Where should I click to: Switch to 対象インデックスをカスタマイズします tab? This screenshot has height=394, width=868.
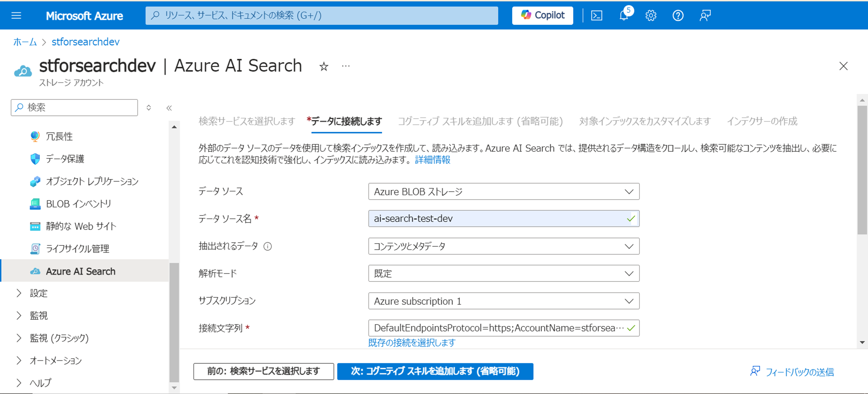click(645, 121)
